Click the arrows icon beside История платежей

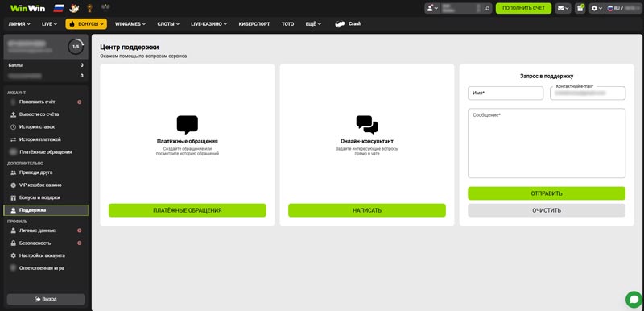click(13, 139)
